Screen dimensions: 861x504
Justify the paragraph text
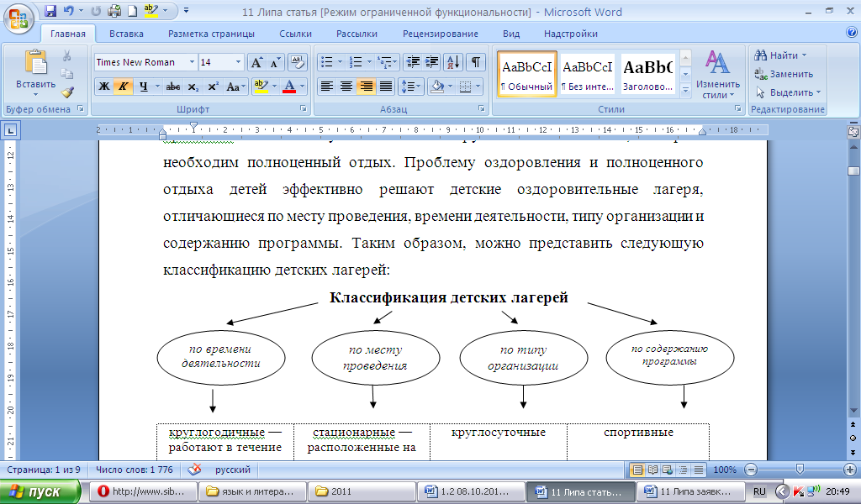[x=386, y=87]
